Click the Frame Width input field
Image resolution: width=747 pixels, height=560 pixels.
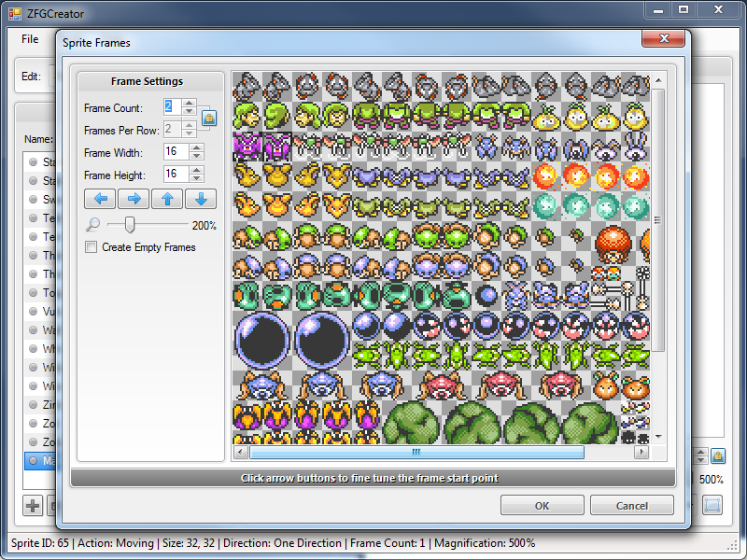tap(176, 152)
